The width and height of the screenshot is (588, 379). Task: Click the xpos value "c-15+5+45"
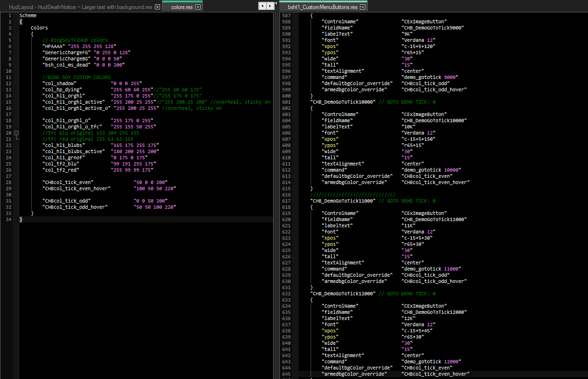417,331
